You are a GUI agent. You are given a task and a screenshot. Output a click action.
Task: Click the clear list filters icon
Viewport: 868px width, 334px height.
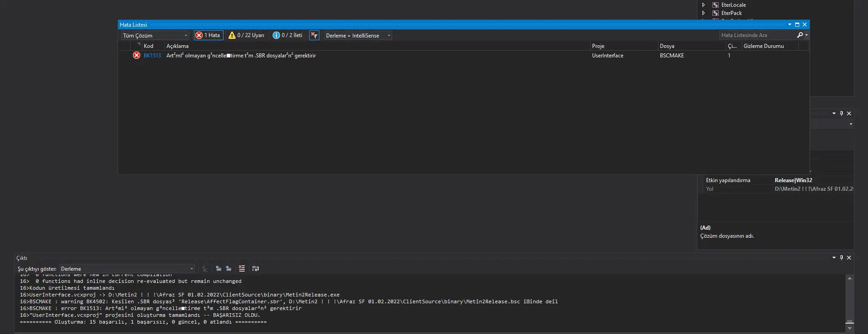[314, 35]
